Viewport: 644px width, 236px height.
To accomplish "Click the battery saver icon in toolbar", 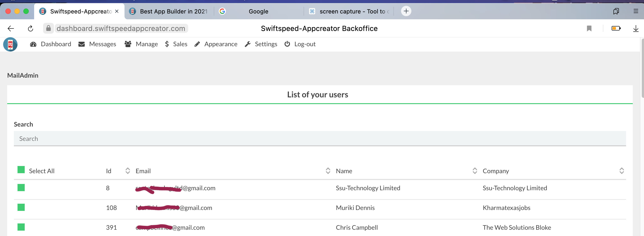I will [x=616, y=28].
